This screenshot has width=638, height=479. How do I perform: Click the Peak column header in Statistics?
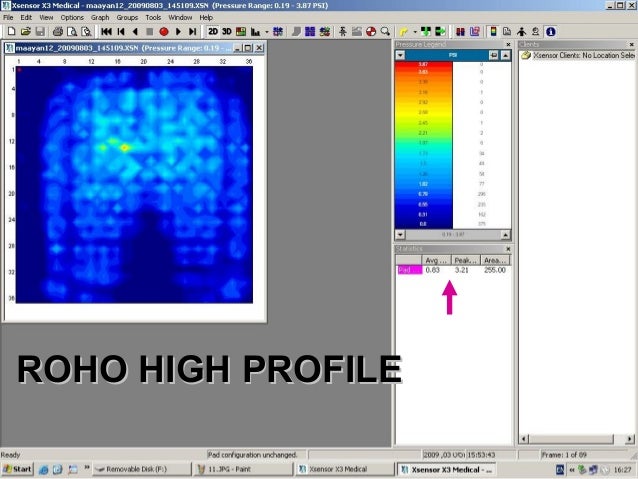coord(465,260)
